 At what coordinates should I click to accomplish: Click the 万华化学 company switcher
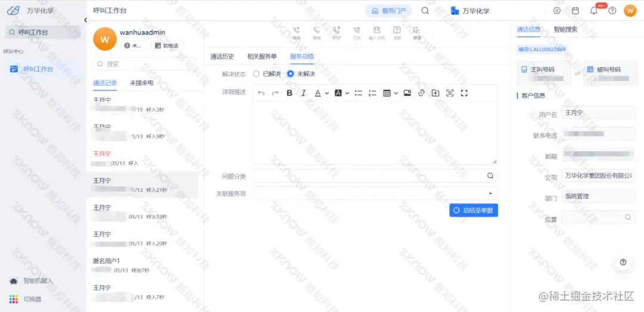(469, 11)
